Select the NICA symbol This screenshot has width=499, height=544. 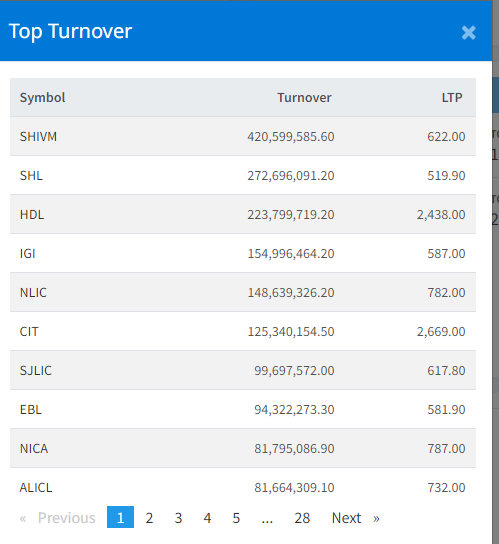coord(34,449)
